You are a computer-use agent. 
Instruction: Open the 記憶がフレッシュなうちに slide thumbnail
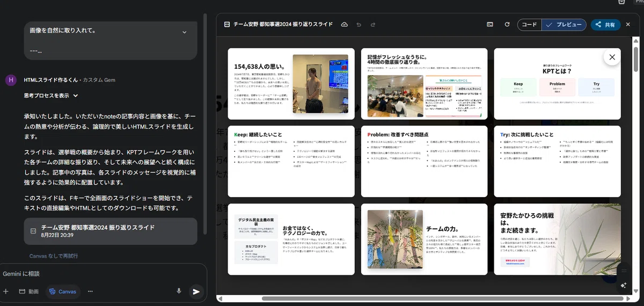point(424,84)
